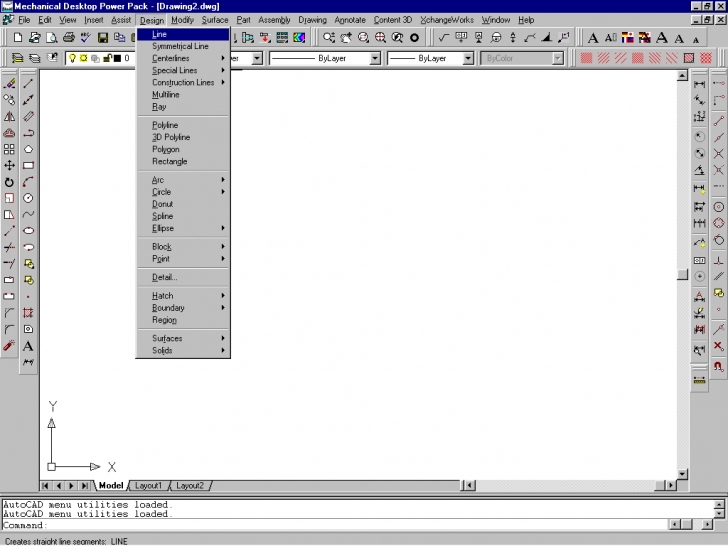This screenshot has height=546, width=728.
Task: Expand the Construction Lines submenu
Action: [183, 83]
